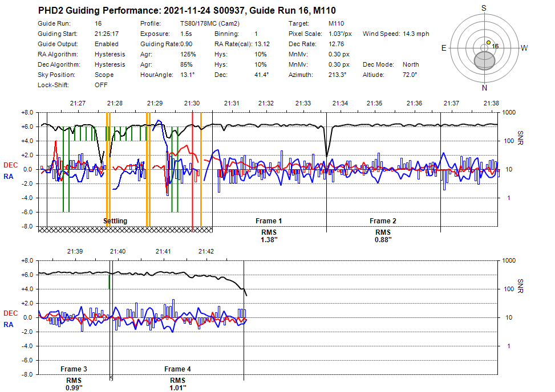Click the 'Frame 4' label
555x392 pixels.
[x=177, y=369]
